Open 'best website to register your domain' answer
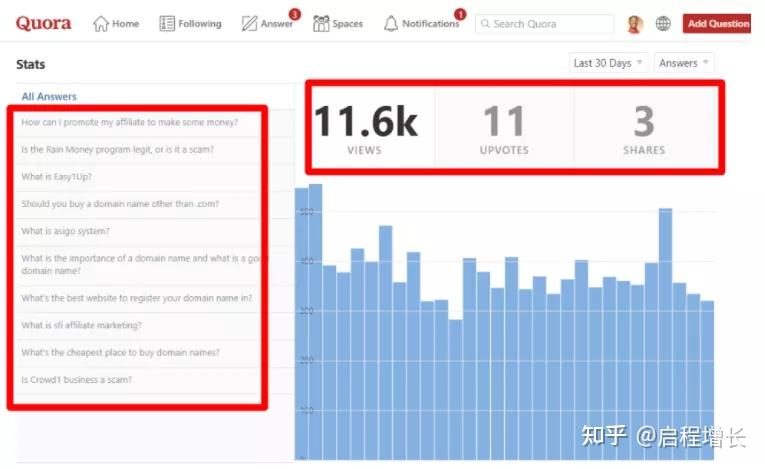Screen dimensions: 765x469 pyautogui.click(x=137, y=298)
